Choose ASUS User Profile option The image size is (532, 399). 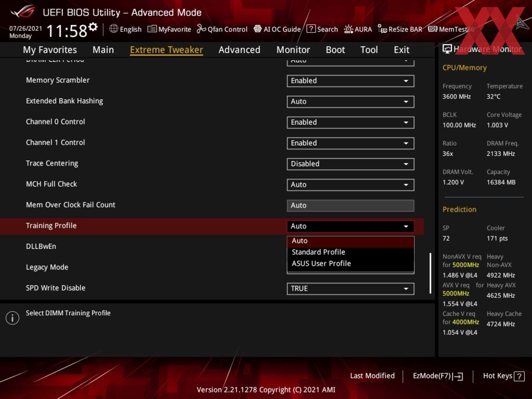(x=350, y=264)
